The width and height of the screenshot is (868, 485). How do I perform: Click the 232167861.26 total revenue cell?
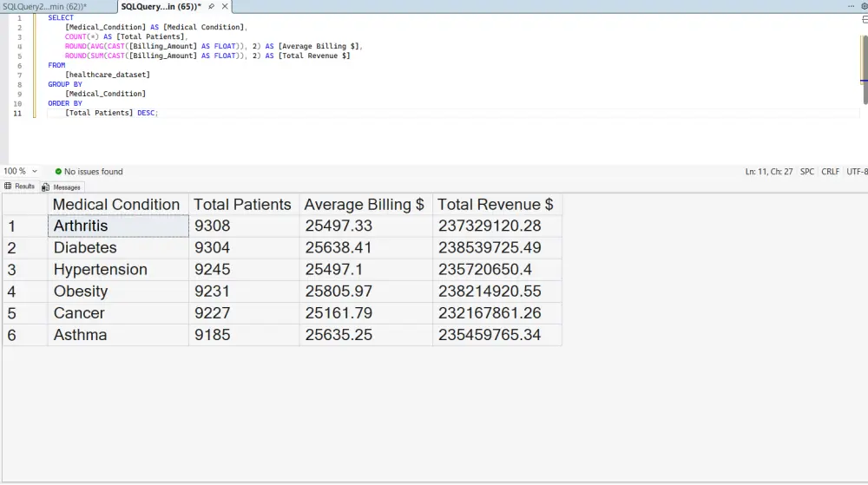pos(497,313)
